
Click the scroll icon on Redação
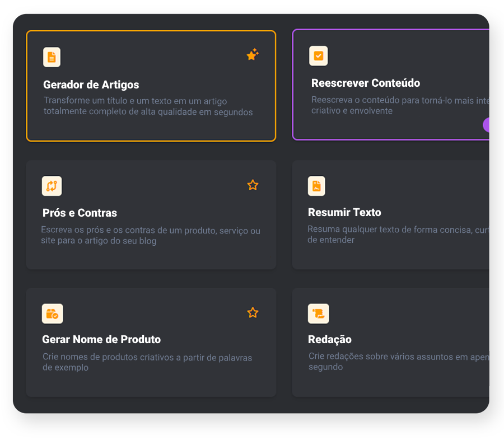(x=318, y=313)
